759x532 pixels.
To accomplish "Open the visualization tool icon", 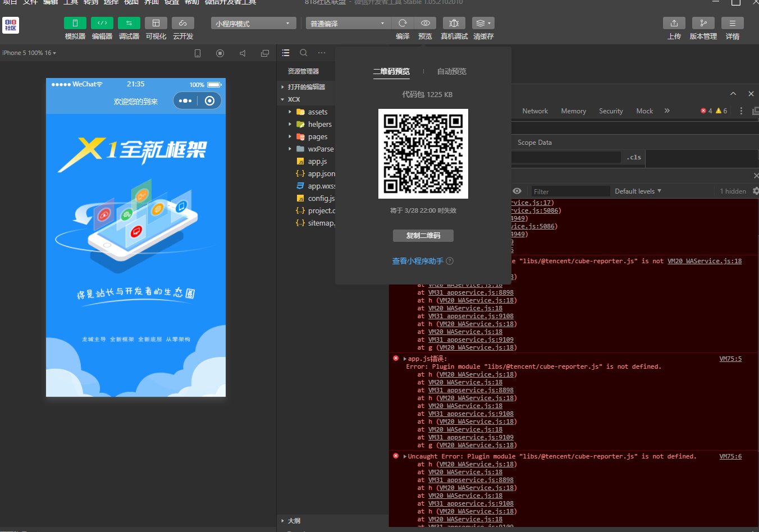I will coord(156,23).
